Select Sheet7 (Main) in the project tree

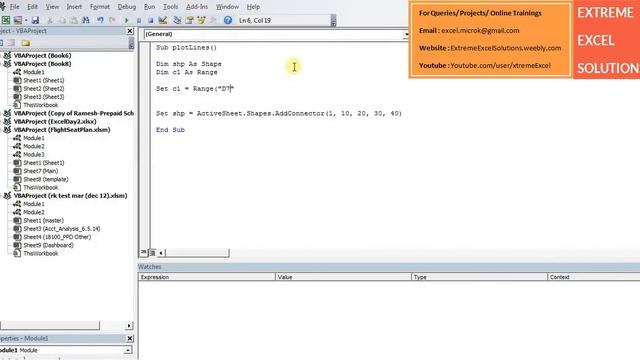click(41, 171)
